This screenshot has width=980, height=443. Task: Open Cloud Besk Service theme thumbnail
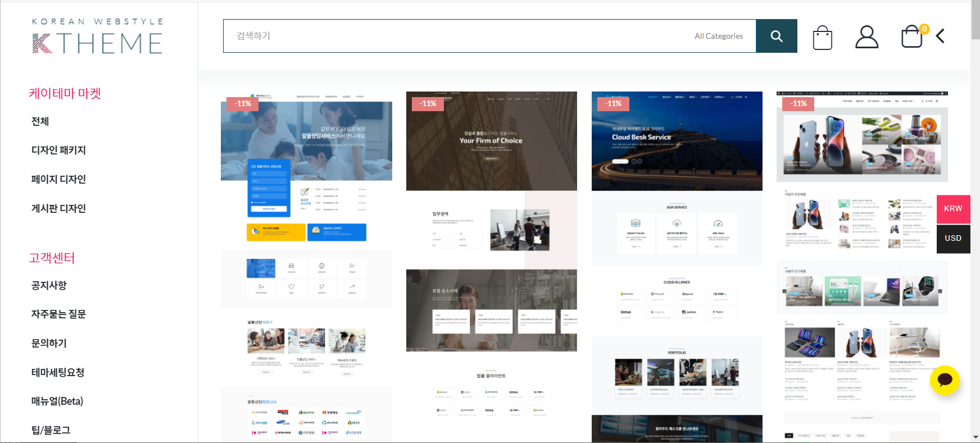677,267
